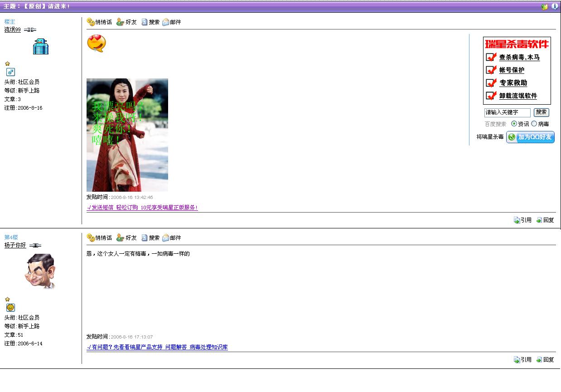Click the blue robot avatar of 流氓99

pos(41,47)
